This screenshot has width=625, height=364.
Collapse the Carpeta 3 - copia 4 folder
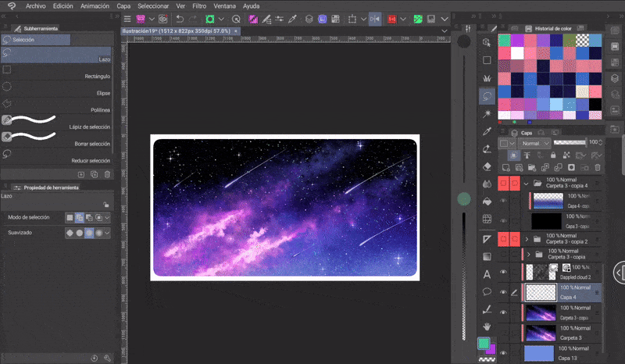point(527,184)
